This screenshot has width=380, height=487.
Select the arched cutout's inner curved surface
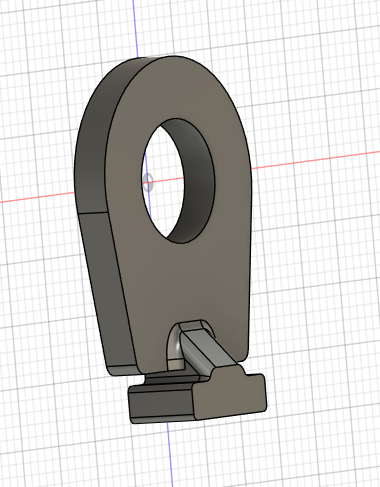[x=172, y=348]
